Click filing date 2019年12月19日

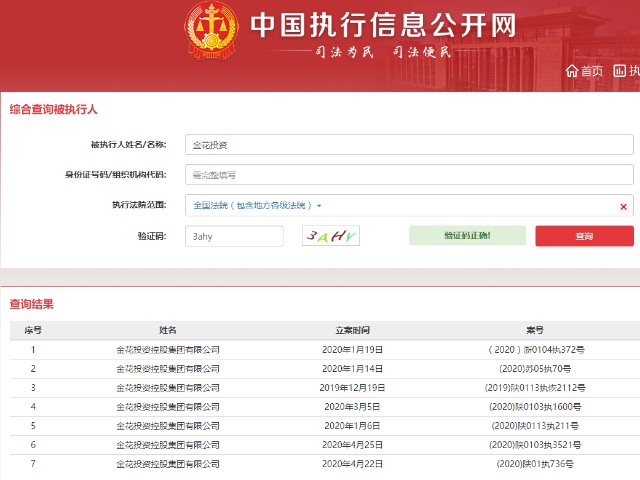[x=352, y=388]
